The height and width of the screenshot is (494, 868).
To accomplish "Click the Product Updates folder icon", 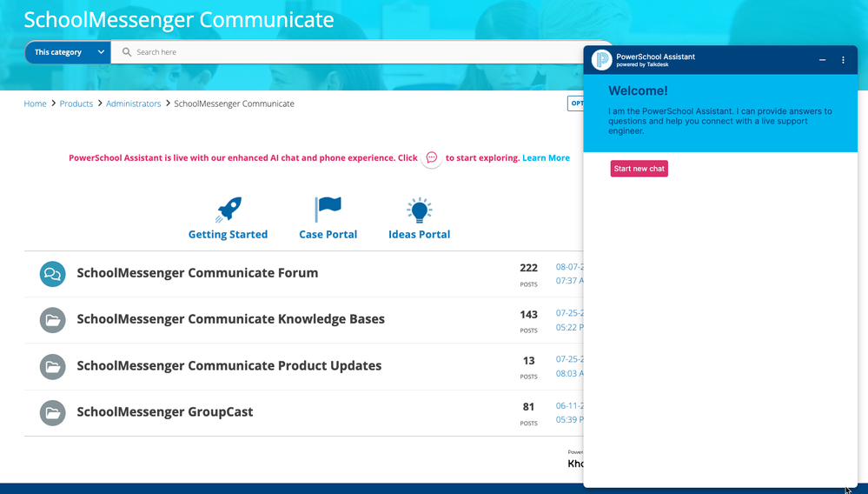I will [x=53, y=366].
